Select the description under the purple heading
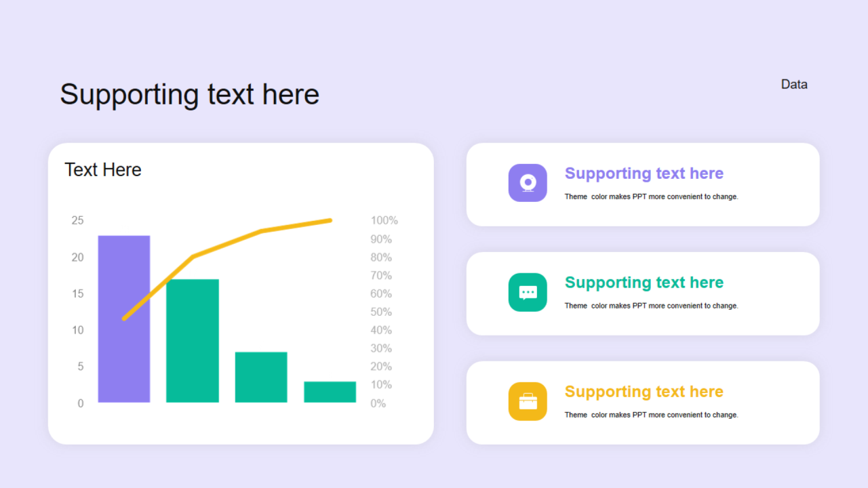 [x=651, y=197]
